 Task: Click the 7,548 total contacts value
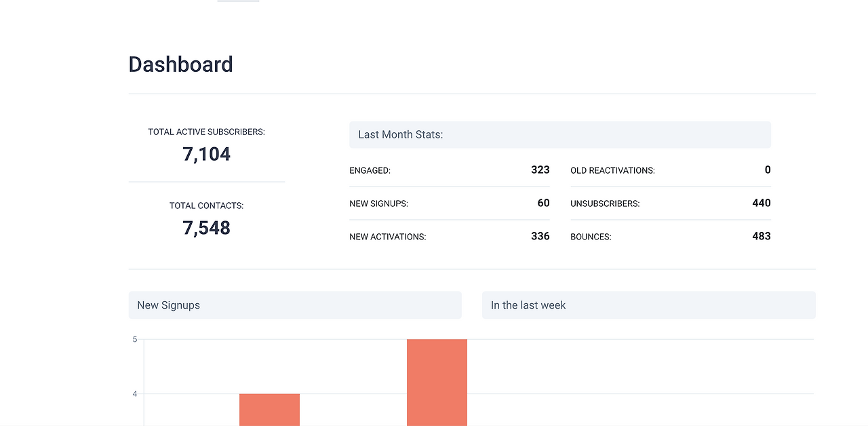(x=206, y=228)
